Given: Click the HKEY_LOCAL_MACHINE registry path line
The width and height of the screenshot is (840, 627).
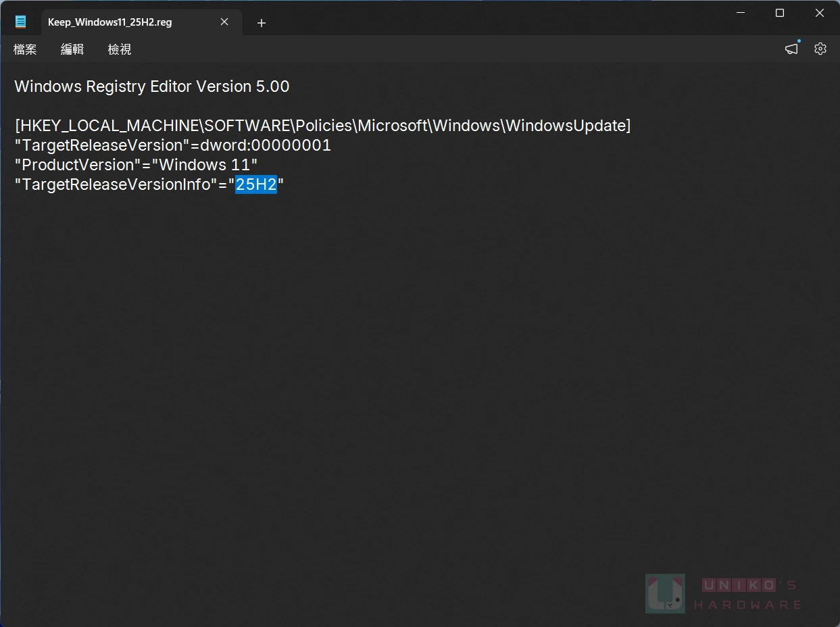Looking at the screenshot, I should click(x=322, y=126).
